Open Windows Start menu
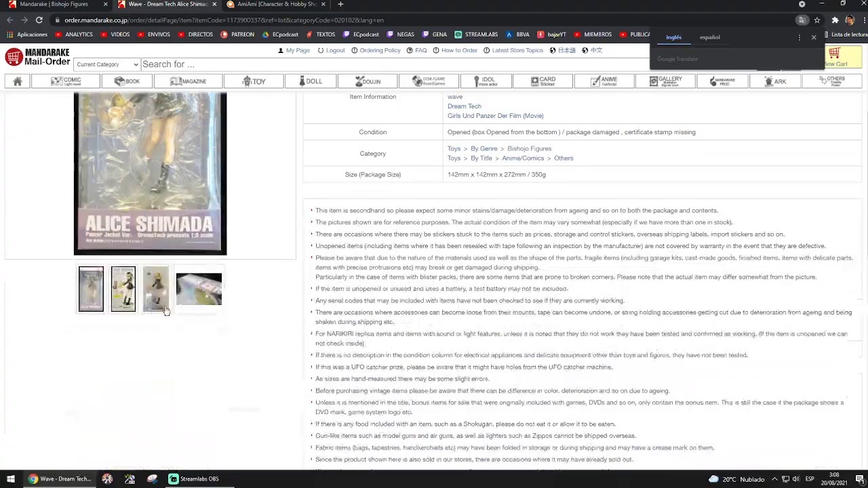Screen dimensions: 868x488 tap(10, 479)
